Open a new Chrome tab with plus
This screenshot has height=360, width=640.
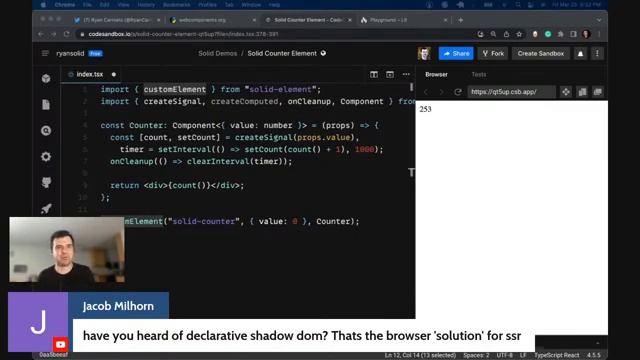click(x=460, y=20)
